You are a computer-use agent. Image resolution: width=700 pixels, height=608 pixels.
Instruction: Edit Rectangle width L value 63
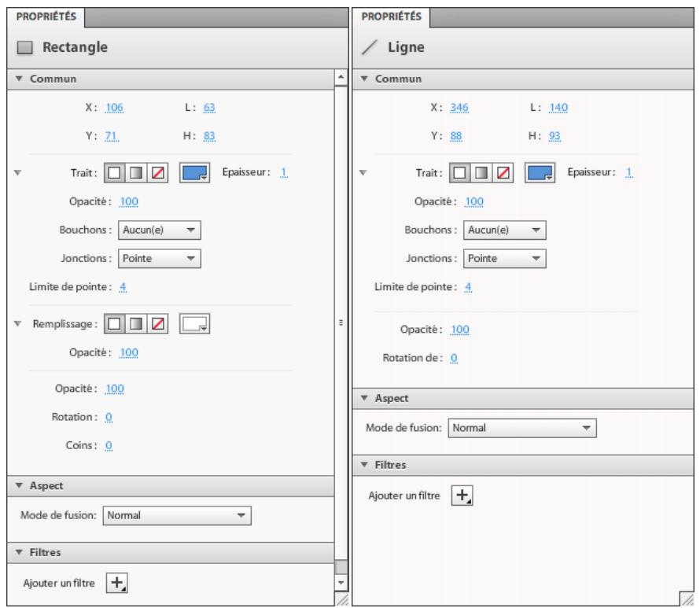(209, 108)
